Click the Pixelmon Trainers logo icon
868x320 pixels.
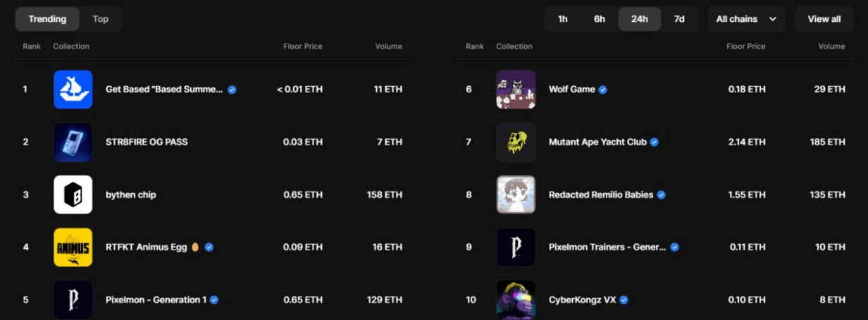516,247
